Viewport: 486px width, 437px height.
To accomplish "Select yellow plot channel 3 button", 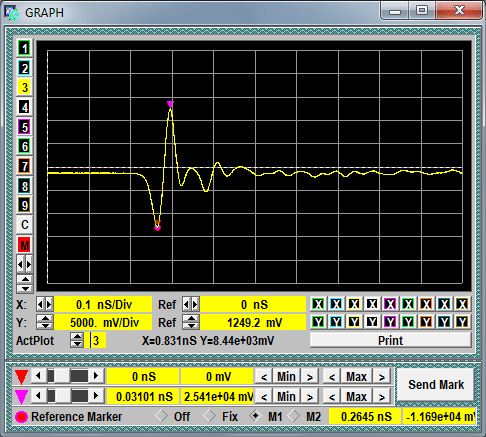I will tap(24, 88).
